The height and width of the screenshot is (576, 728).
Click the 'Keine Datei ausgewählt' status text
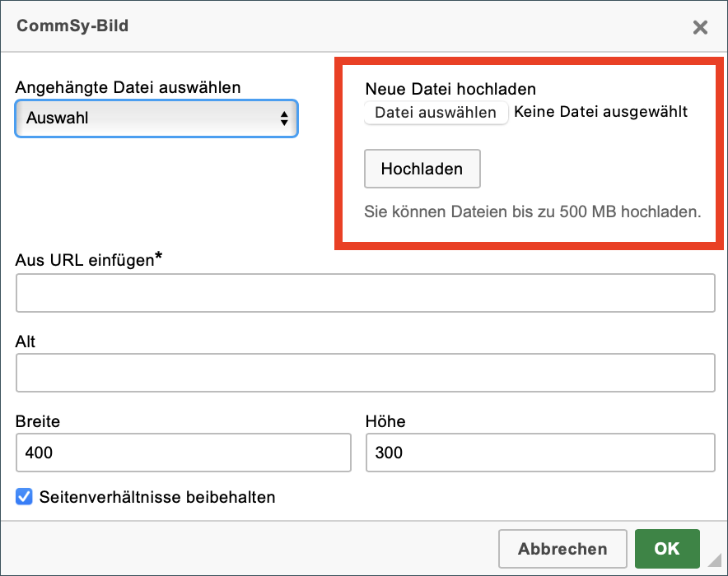(601, 112)
